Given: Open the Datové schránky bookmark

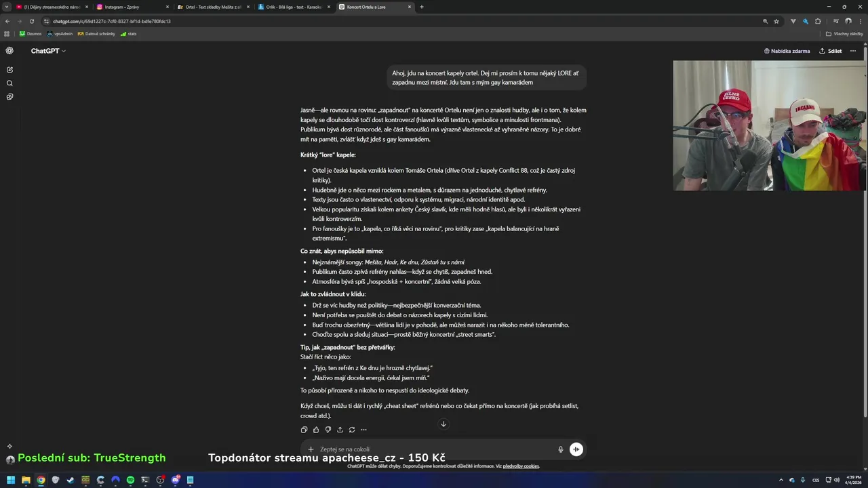Looking at the screenshot, I should [x=96, y=33].
